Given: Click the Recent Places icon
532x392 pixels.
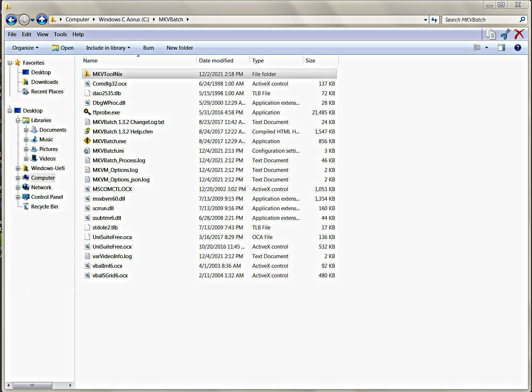Looking at the screenshot, I should click(x=26, y=91).
